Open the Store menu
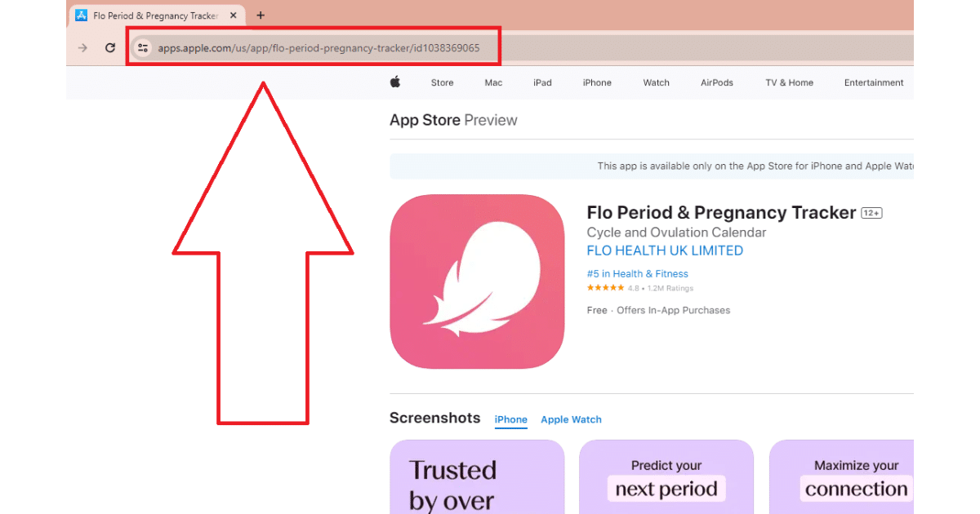This screenshot has width=980, height=514. point(442,82)
